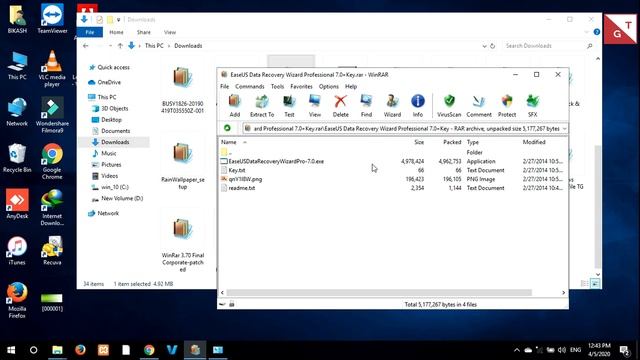Click the Info toolbar icon
Viewport: 640px width, 360px height.
point(418,106)
